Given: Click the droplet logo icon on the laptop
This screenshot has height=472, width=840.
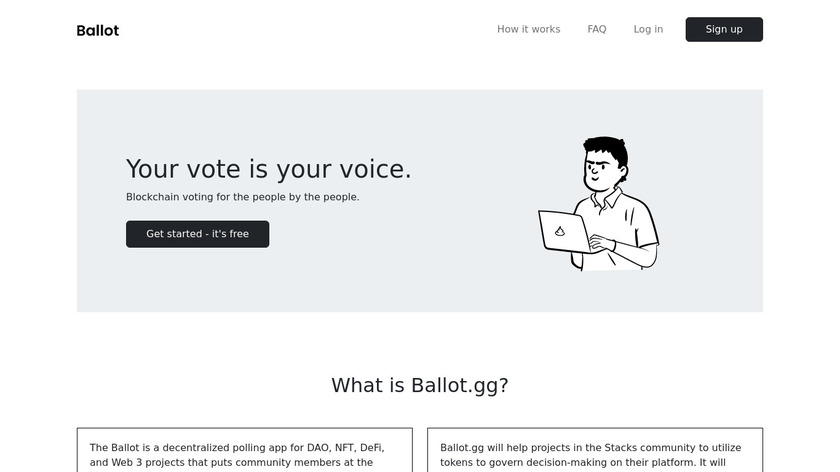Looking at the screenshot, I should pos(559,232).
